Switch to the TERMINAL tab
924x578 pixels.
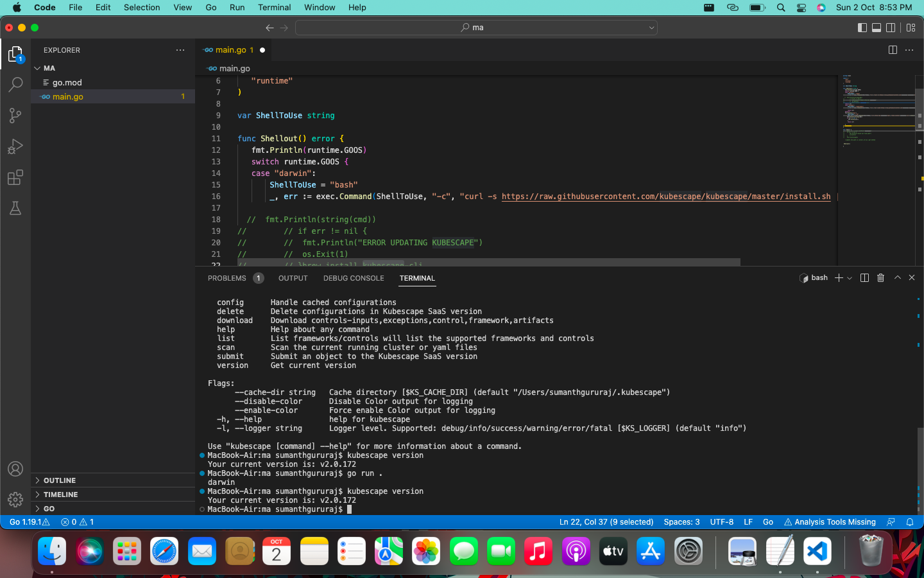coord(417,278)
